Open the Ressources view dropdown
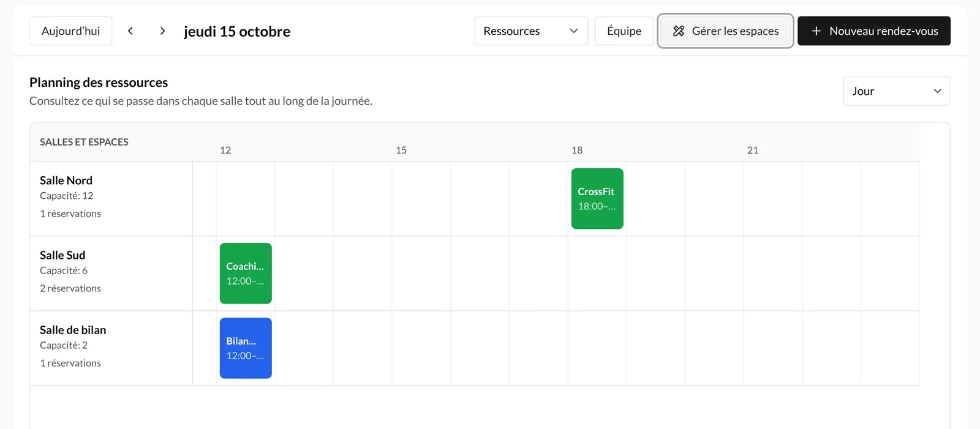 pos(531,31)
